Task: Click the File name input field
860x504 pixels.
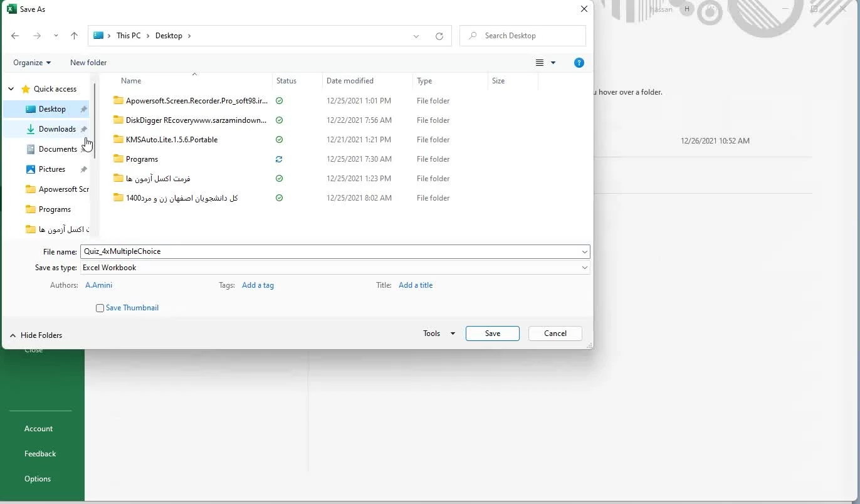Action: point(331,251)
